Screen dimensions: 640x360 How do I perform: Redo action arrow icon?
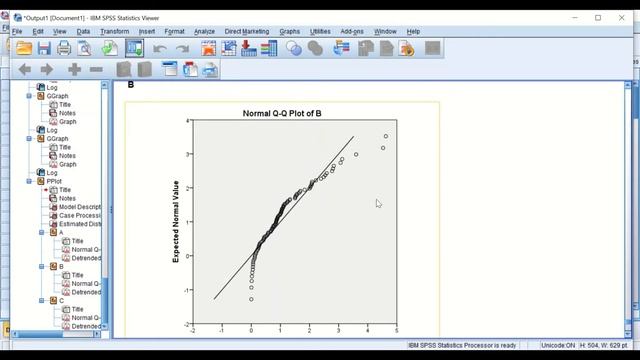click(x=182, y=49)
